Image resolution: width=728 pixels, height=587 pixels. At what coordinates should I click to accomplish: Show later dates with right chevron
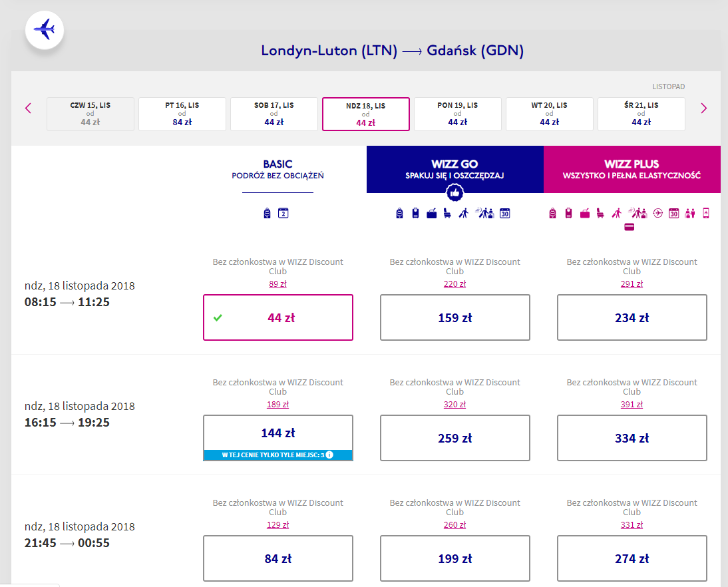[704, 108]
